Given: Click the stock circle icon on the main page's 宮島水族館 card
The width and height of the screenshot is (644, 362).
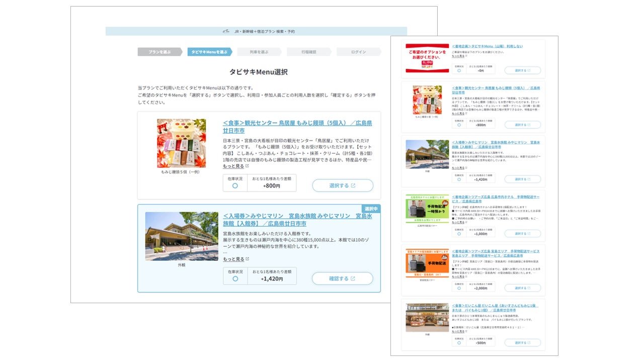Looking at the screenshot, I should point(235,279).
